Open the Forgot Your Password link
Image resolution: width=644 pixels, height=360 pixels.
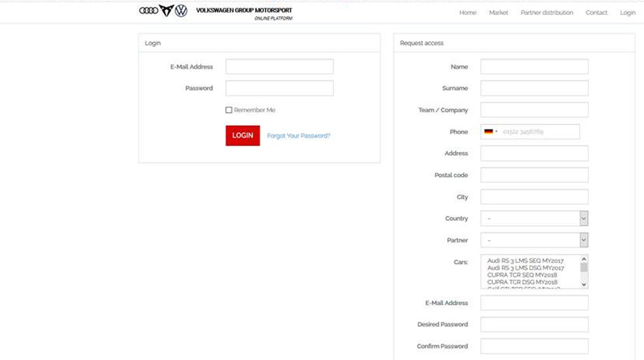click(299, 136)
